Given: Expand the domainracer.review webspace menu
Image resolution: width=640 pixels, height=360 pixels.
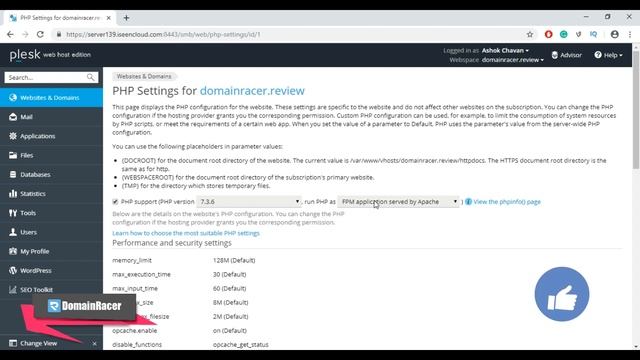Looking at the screenshot, I should click(513, 60).
